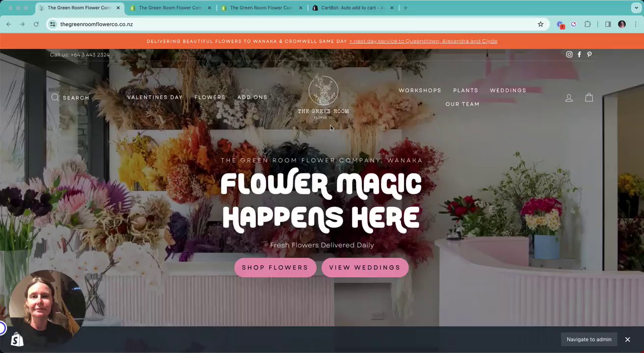Open the account login icon
The image size is (644, 353).
coord(569,98)
